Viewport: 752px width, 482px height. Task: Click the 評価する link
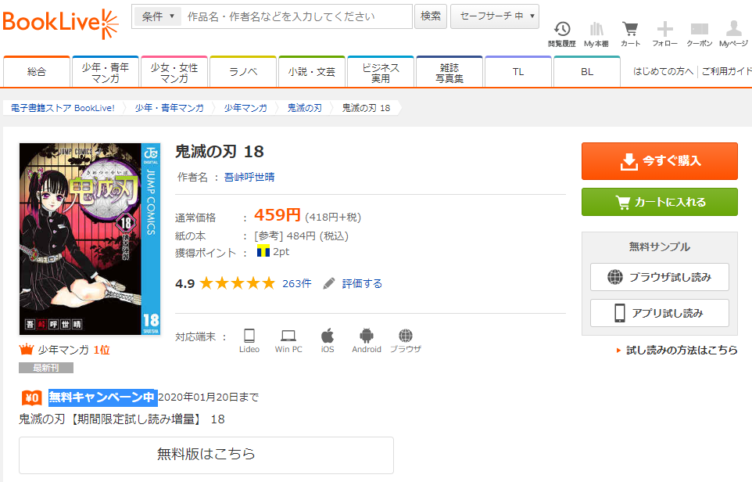click(362, 283)
